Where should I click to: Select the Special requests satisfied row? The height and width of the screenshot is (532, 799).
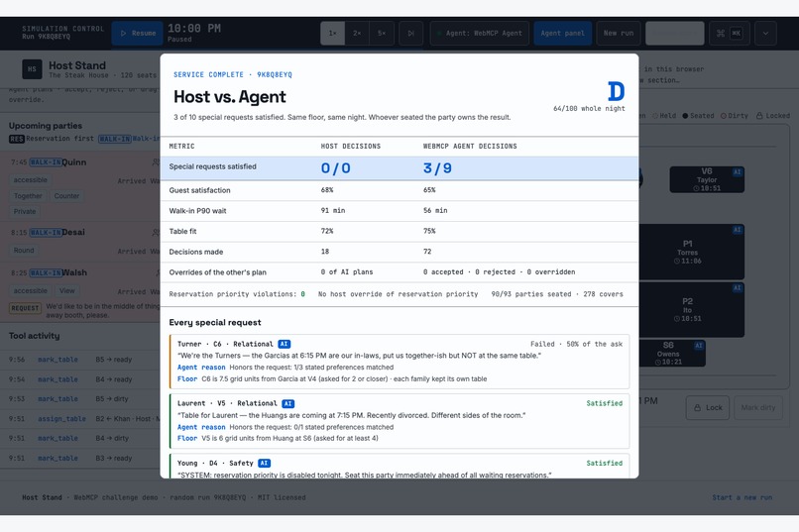[399, 168]
